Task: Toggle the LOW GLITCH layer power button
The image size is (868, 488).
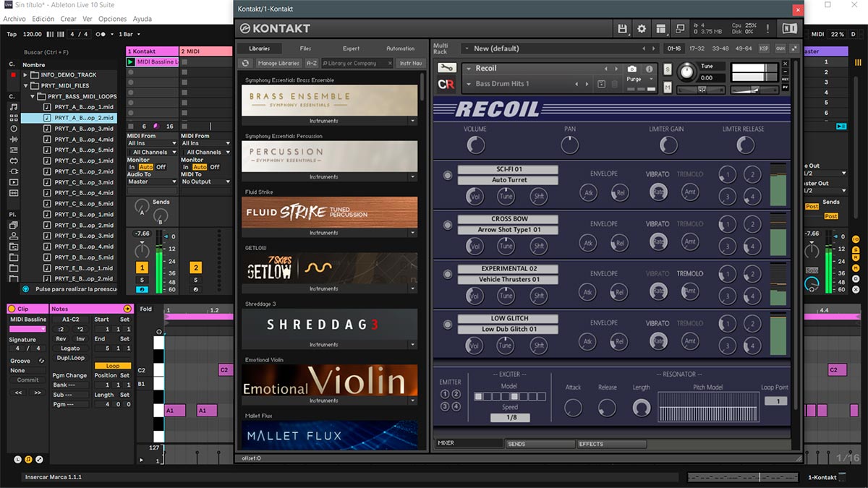Action: [447, 324]
